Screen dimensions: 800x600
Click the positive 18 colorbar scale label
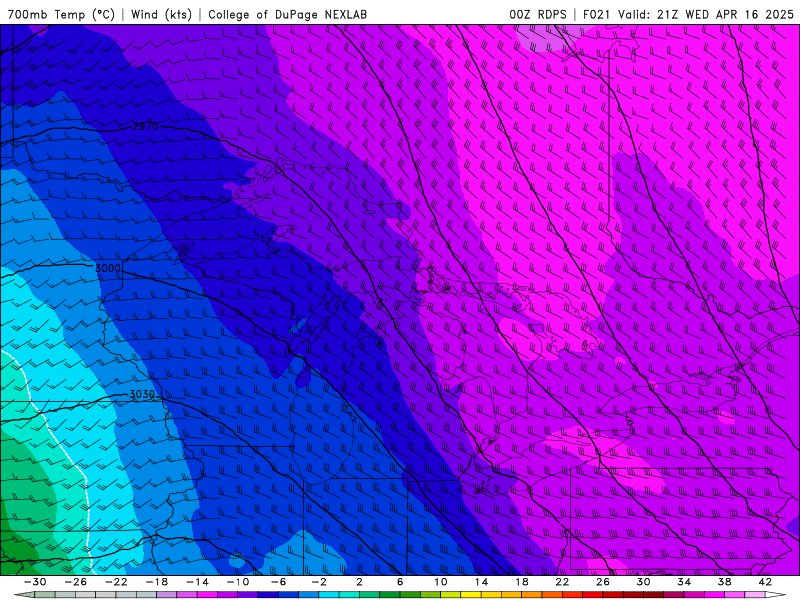pos(521,582)
